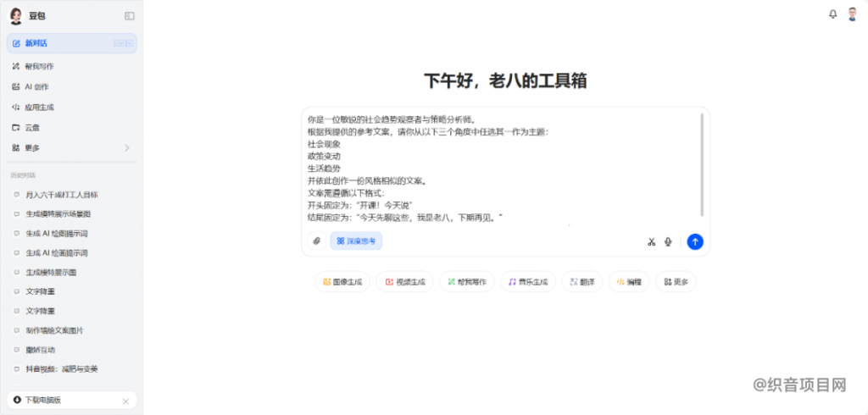Screen dimensions: 868x415
Task: Click the scissors screenshot icon
Action: click(x=652, y=242)
